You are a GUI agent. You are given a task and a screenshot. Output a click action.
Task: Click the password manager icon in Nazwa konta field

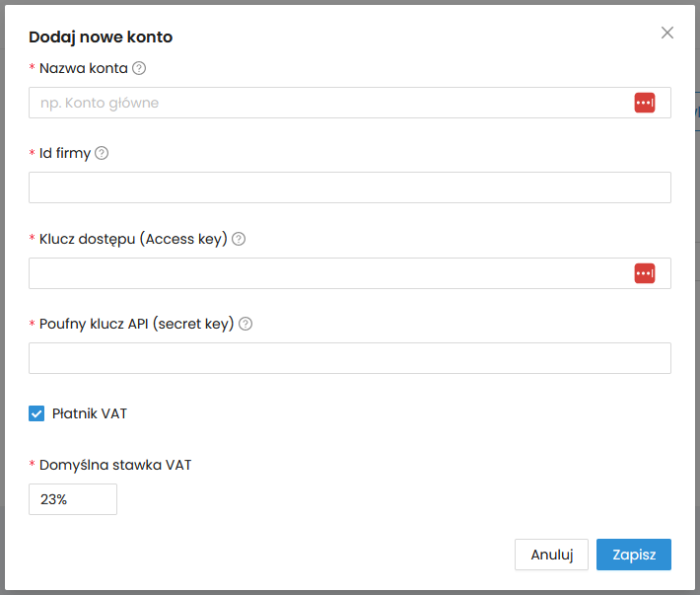point(644,103)
